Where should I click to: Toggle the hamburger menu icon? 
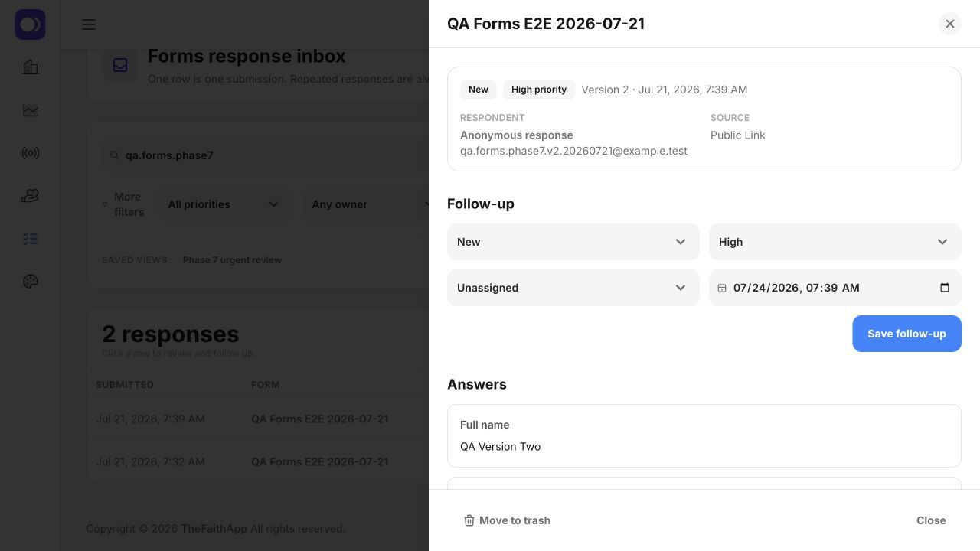click(89, 24)
